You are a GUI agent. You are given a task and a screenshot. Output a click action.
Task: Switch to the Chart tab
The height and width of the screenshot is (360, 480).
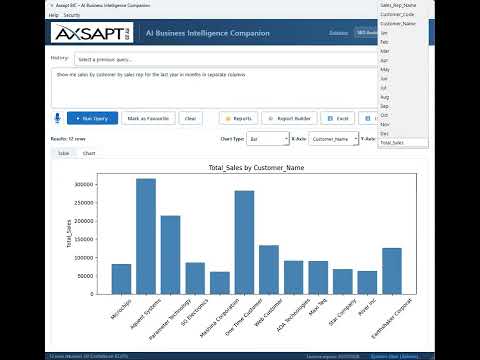[89, 153]
